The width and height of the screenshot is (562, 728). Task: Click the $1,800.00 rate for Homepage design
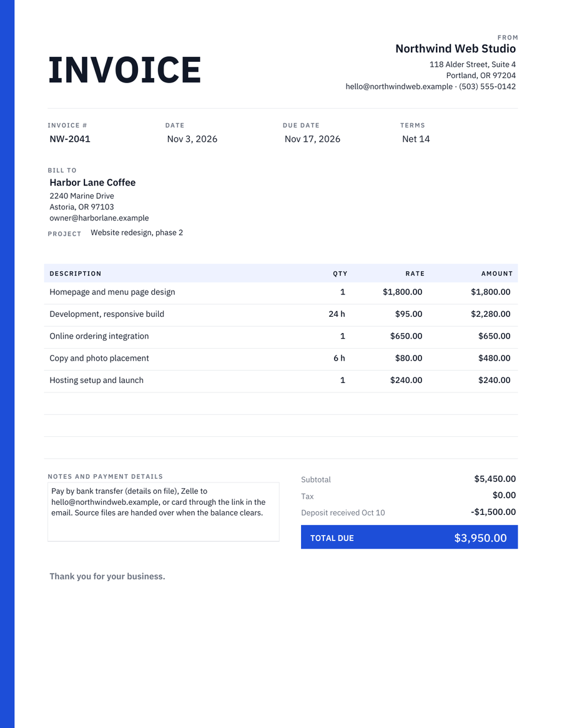[402, 292]
